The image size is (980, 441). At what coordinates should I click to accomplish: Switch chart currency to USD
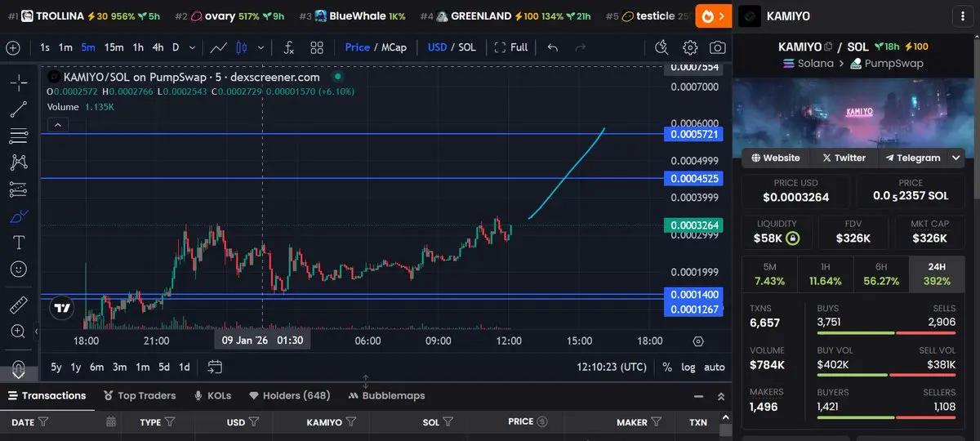pos(438,47)
